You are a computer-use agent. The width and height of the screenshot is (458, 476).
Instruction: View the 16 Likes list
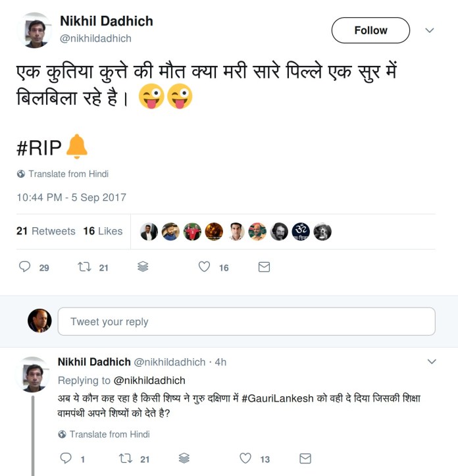[103, 231]
